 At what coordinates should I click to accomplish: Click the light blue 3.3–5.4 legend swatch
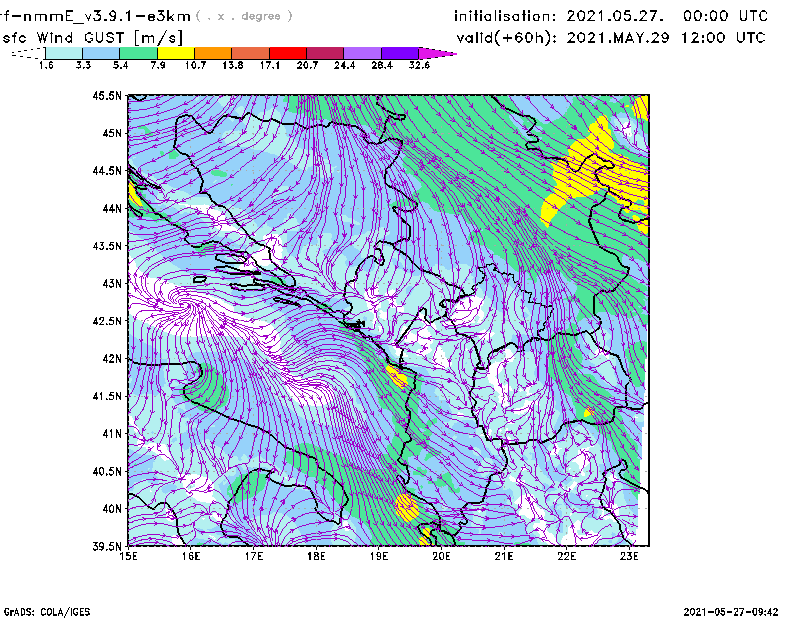click(x=101, y=53)
